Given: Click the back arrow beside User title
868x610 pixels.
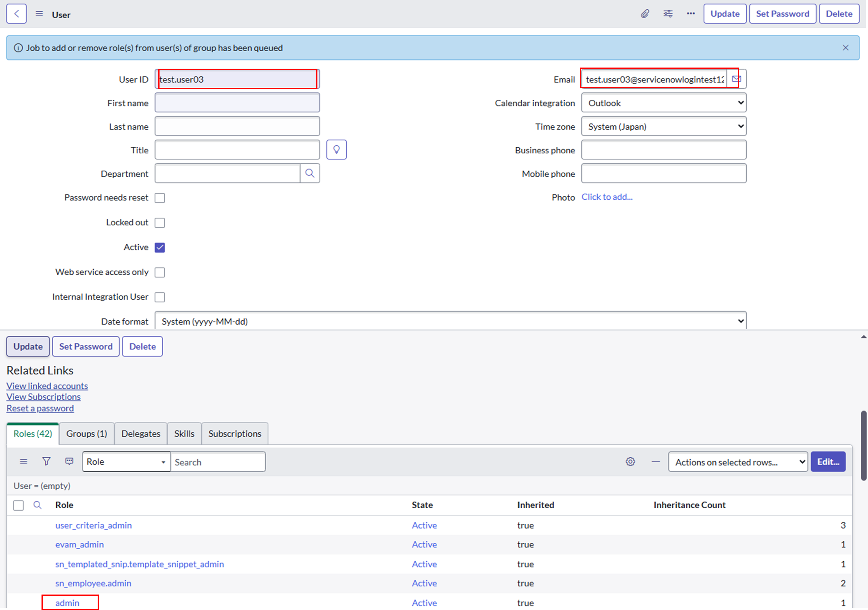Looking at the screenshot, I should pos(16,13).
